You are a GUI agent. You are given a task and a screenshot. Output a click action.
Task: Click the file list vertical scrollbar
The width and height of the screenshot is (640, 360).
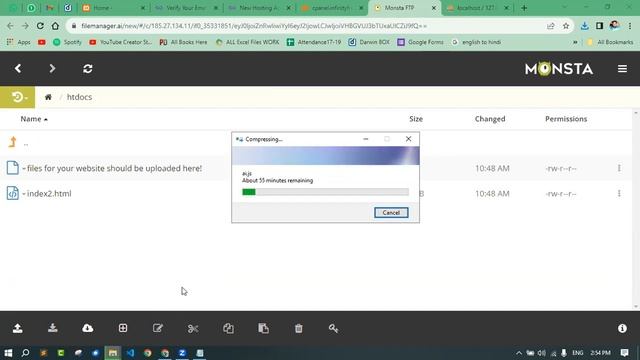(636, 209)
